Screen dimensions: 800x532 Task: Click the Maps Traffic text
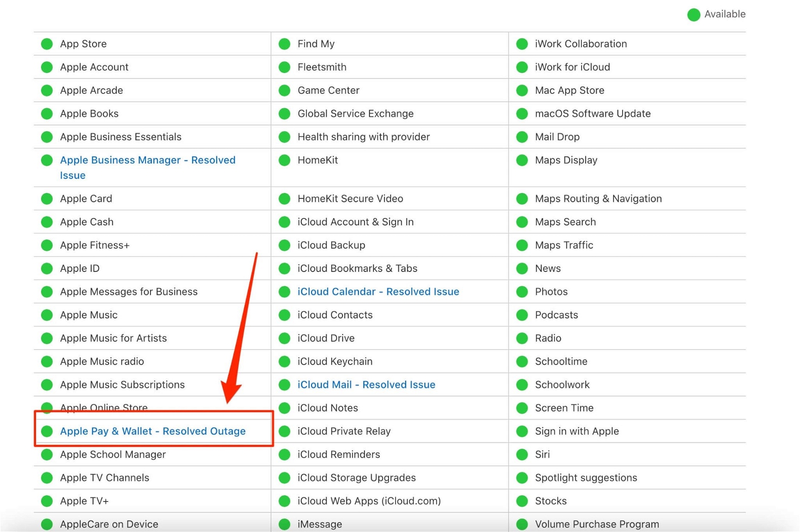[x=564, y=245]
